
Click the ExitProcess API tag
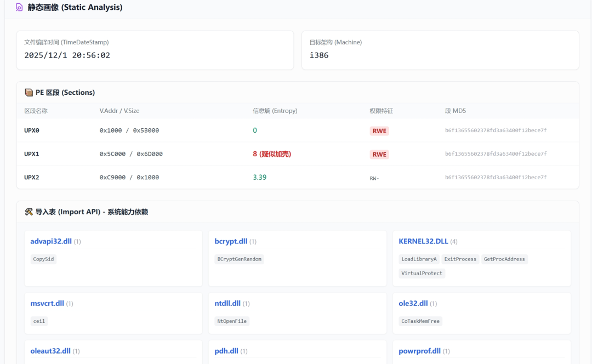[460, 259]
